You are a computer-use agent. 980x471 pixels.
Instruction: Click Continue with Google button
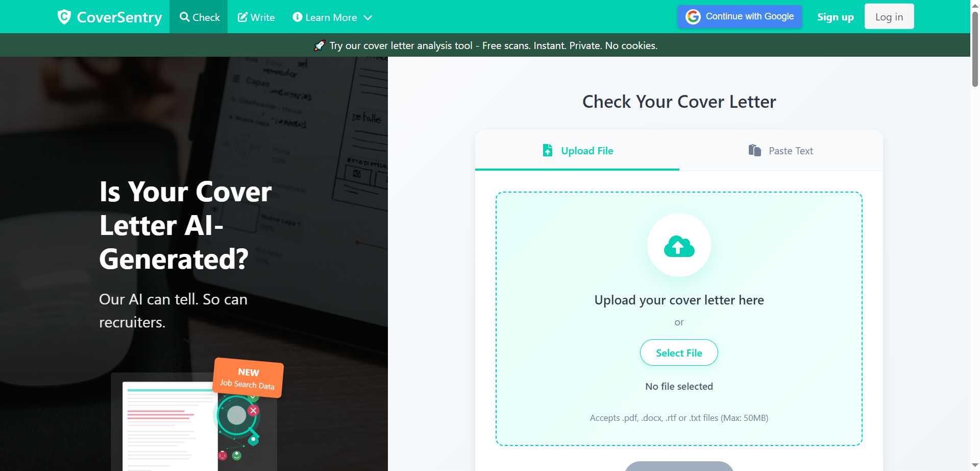click(740, 17)
